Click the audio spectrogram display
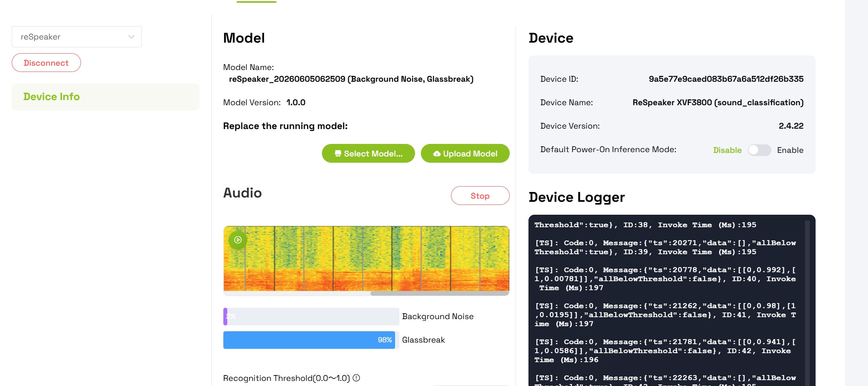This screenshot has width=868, height=386. click(x=366, y=259)
